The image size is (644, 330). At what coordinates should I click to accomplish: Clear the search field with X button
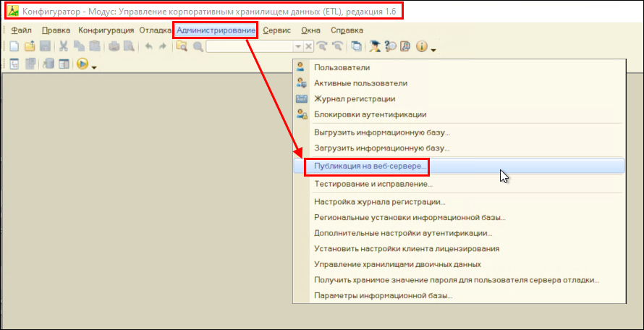click(308, 46)
